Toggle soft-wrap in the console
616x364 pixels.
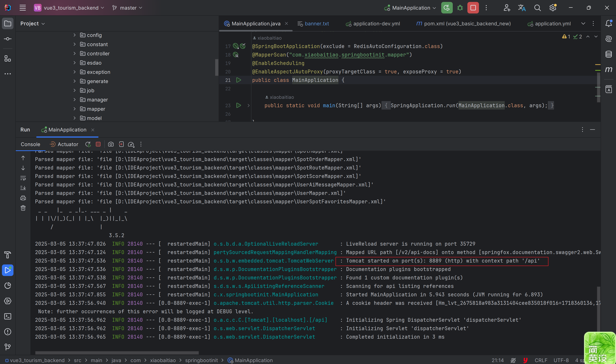pos(23,178)
